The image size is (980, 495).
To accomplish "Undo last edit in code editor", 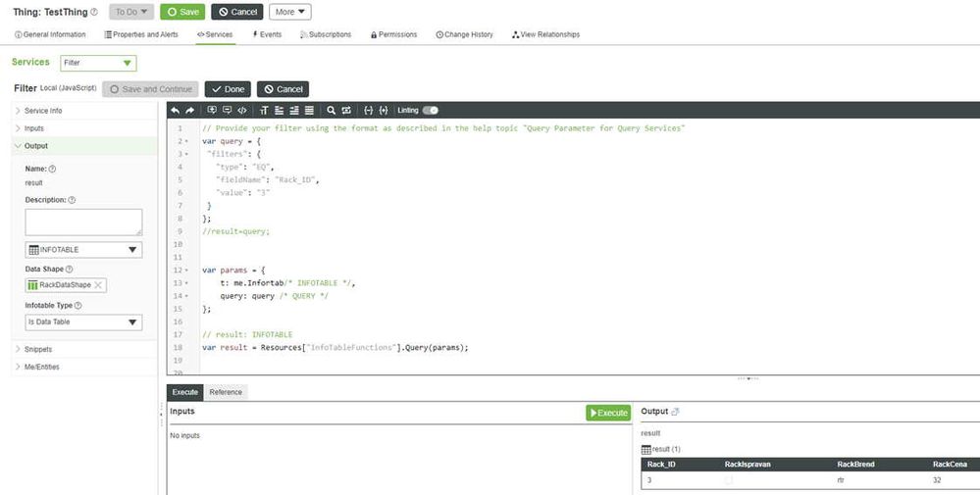I will pyautogui.click(x=175, y=111).
